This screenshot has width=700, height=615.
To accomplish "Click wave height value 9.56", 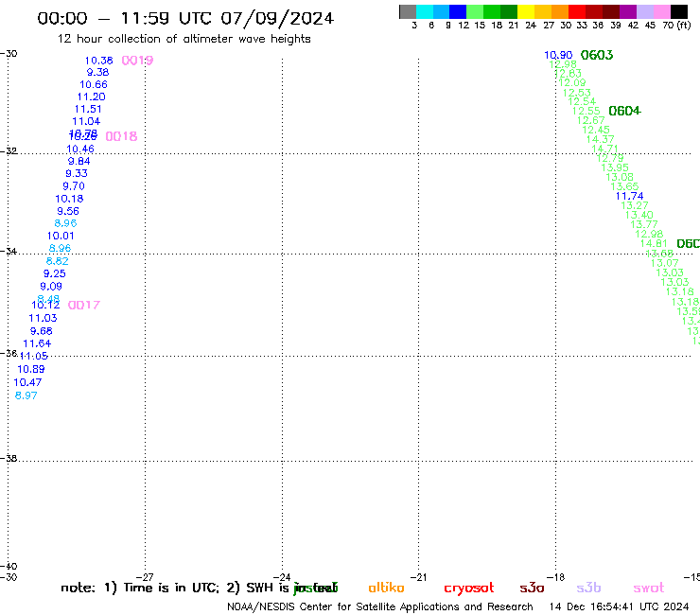I will [68, 211].
